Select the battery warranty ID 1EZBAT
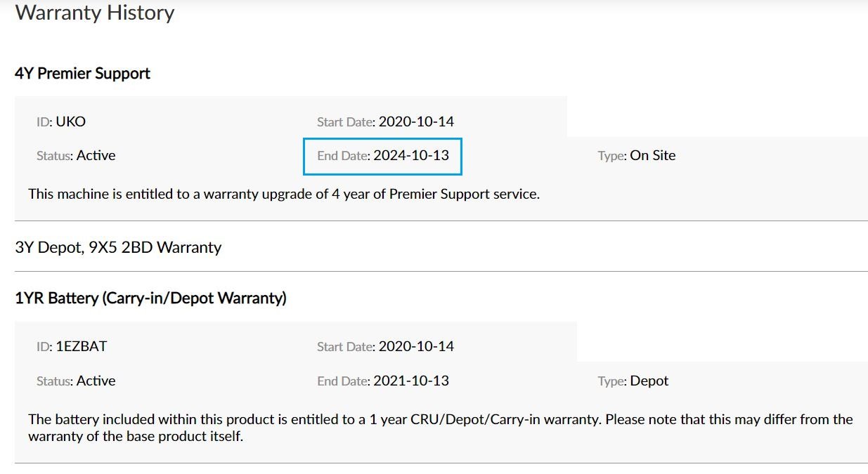The height and width of the screenshot is (474, 868). (x=81, y=346)
